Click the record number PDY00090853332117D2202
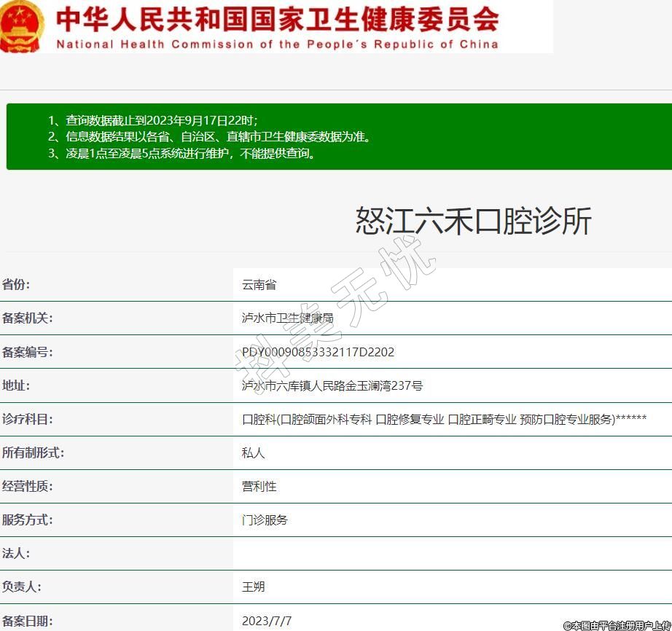The height and width of the screenshot is (631, 672). (318, 352)
